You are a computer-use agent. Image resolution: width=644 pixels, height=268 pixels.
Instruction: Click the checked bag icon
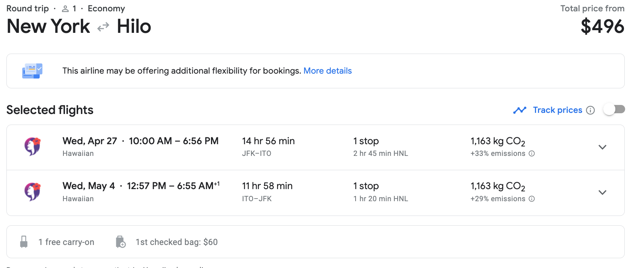(x=120, y=242)
